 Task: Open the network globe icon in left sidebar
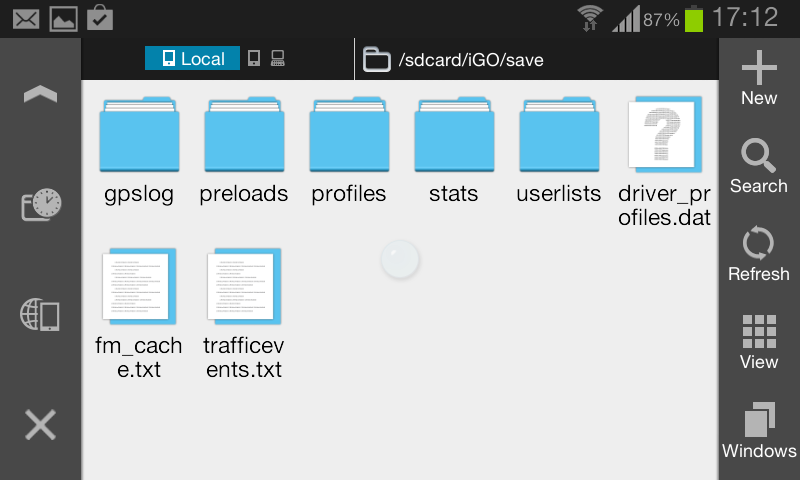pyautogui.click(x=40, y=315)
